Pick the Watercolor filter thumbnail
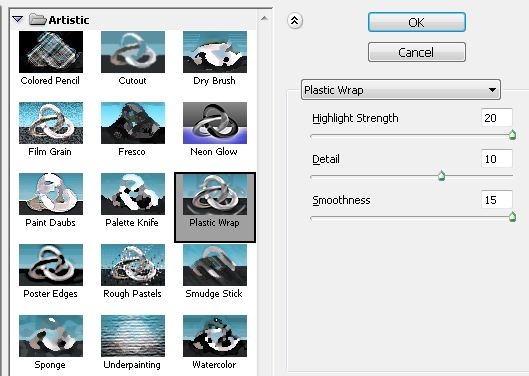Screen dimensions: 529x376 (x=215, y=336)
